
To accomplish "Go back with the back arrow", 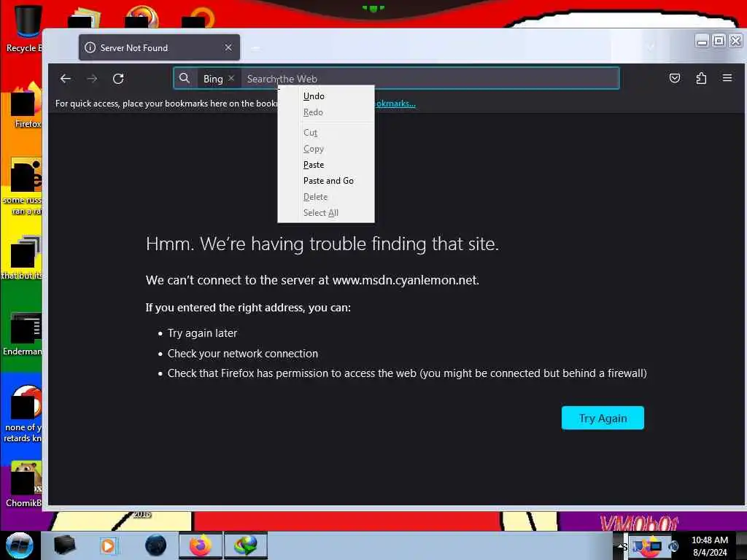I will (65, 79).
